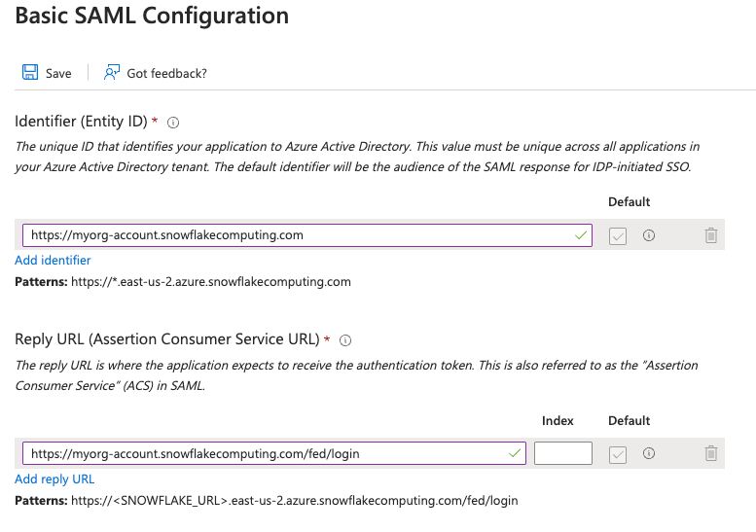Click the empty Index input box
This screenshot has width=756, height=532.
(x=563, y=453)
